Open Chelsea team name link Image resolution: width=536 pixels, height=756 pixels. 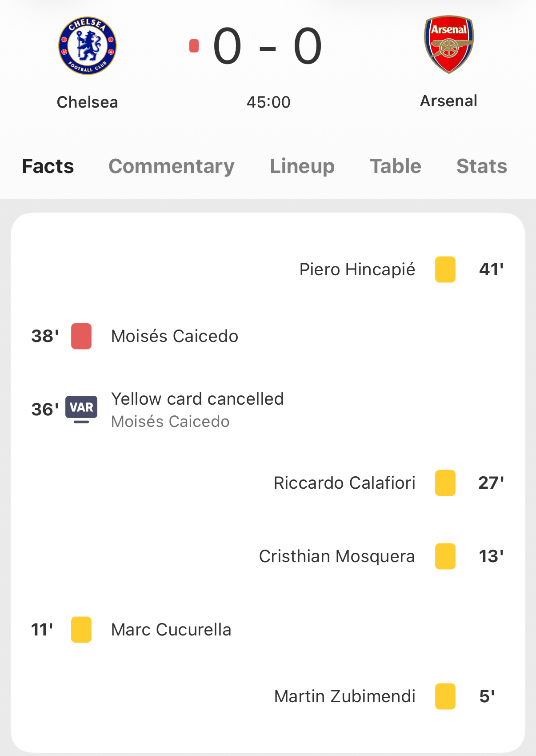(x=88, y=102)
